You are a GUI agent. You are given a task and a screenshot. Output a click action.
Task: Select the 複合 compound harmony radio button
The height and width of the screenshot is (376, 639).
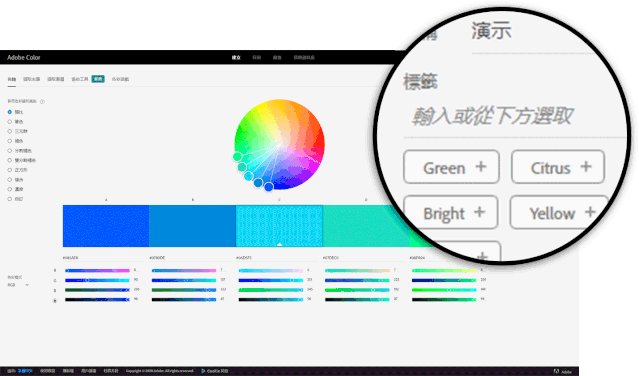pos(9,180)
